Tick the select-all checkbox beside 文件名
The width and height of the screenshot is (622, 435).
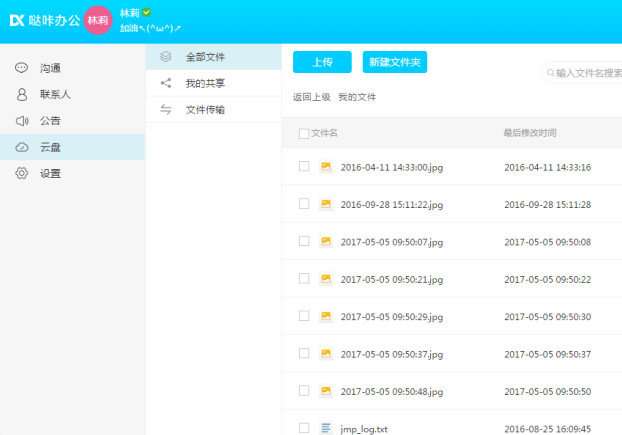point(304,133)
